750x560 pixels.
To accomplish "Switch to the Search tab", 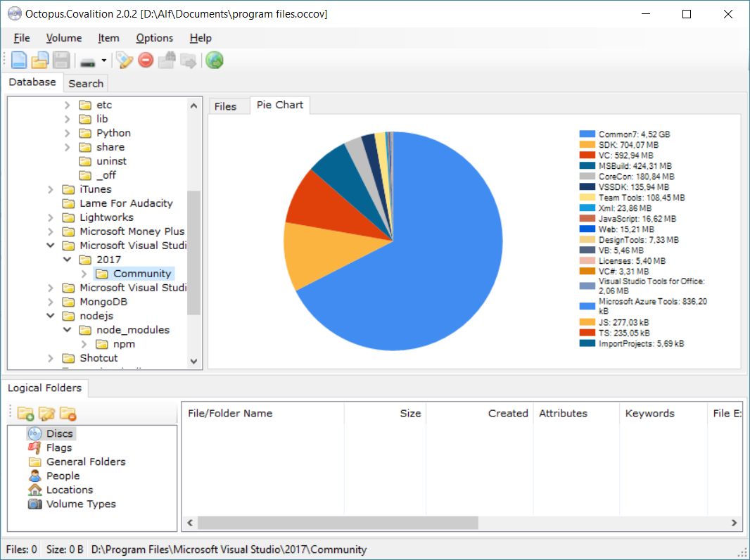I will (x=86, y=84).
